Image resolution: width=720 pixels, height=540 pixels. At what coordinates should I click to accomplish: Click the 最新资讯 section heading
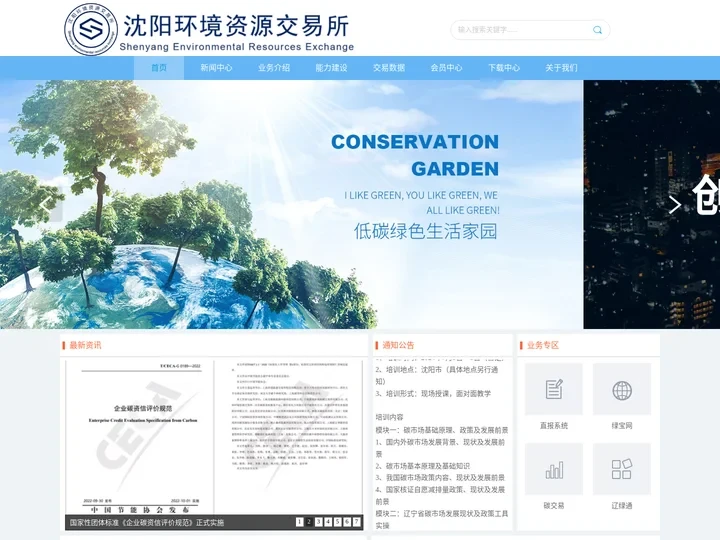coord(85,345)
